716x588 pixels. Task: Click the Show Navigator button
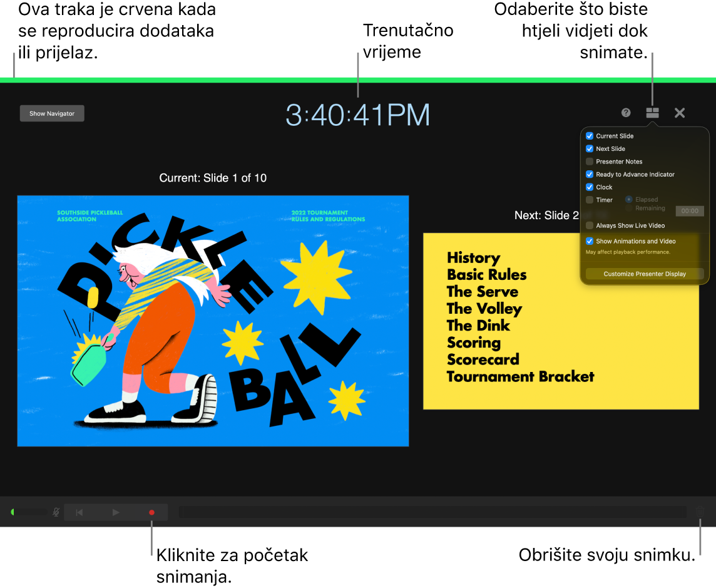52,114
